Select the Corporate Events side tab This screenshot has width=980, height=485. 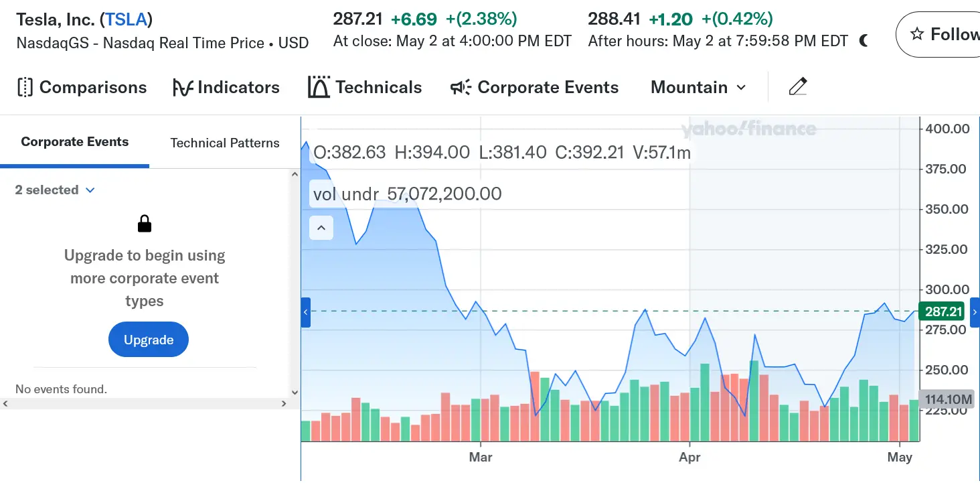(x=74, y=142)
